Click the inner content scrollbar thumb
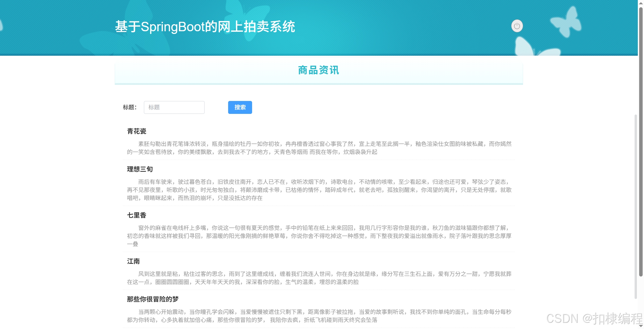Image resolution: width=644 pixels, height=329 pixels. (x=636, y=206)
